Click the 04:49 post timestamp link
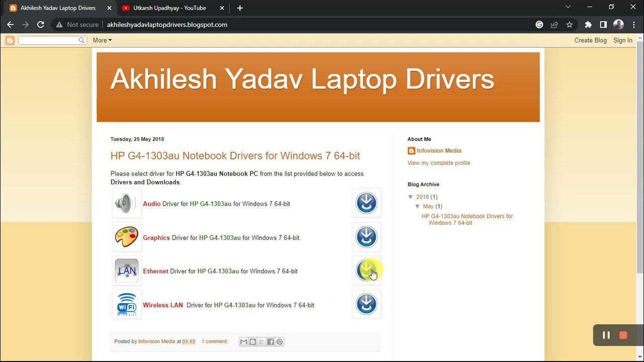Screen dimensions: 644x362 (189, 341)
